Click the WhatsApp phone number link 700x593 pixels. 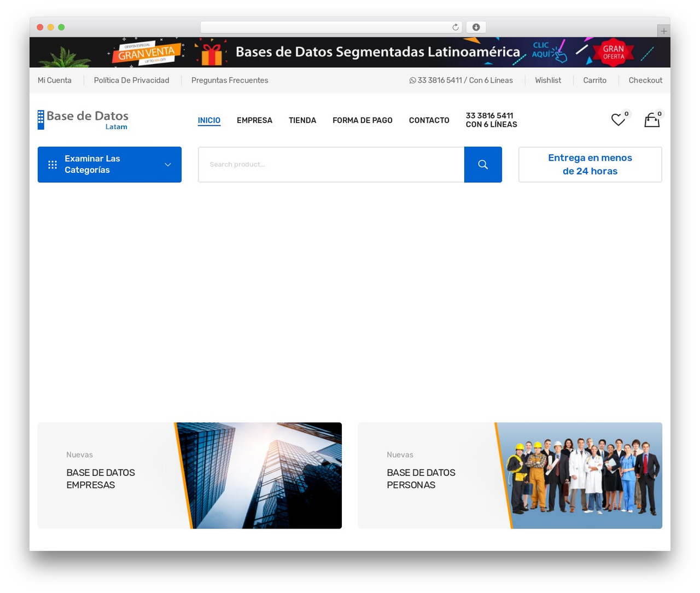pyautogui.click(x=461, y=80)
